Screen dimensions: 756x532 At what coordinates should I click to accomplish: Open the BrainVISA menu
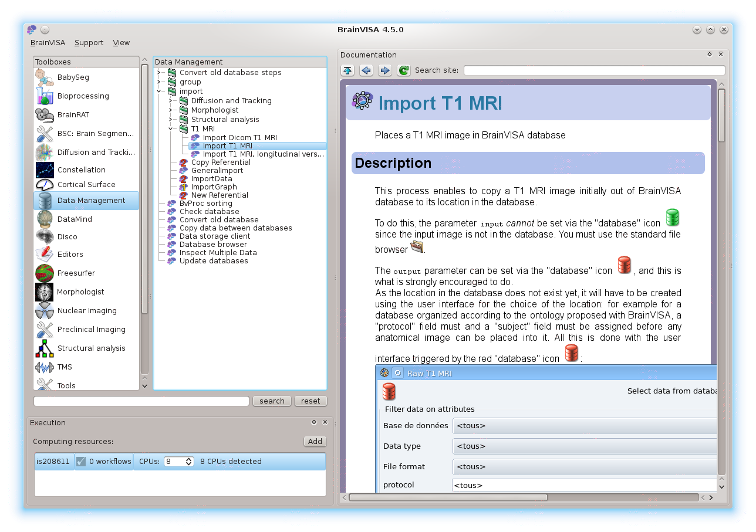tap(48, 43)
